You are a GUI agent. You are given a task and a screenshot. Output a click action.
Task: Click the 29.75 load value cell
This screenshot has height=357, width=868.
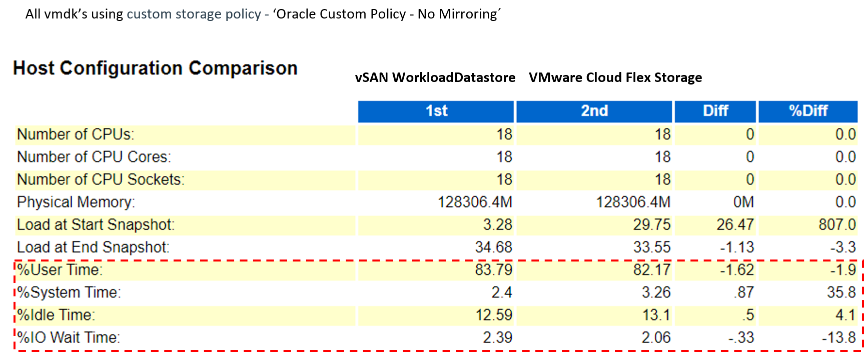click(651, 225)
